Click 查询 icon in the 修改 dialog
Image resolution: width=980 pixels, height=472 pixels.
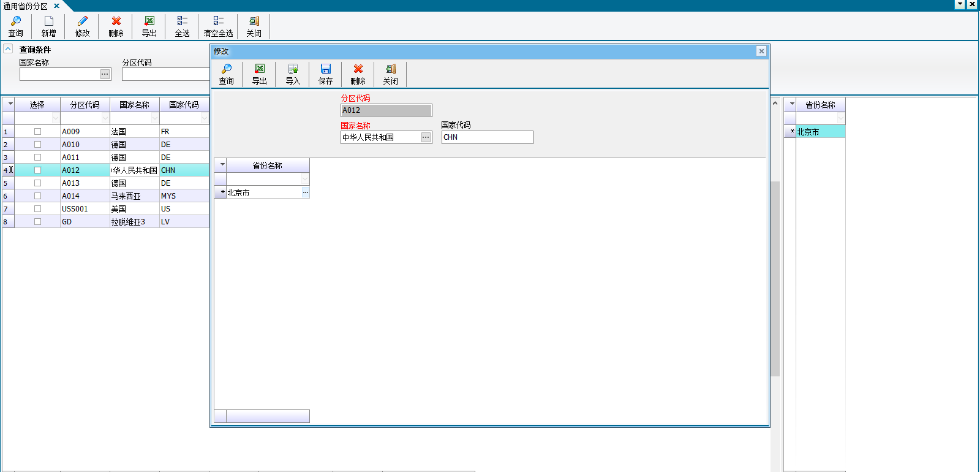[x=227, y=69]
